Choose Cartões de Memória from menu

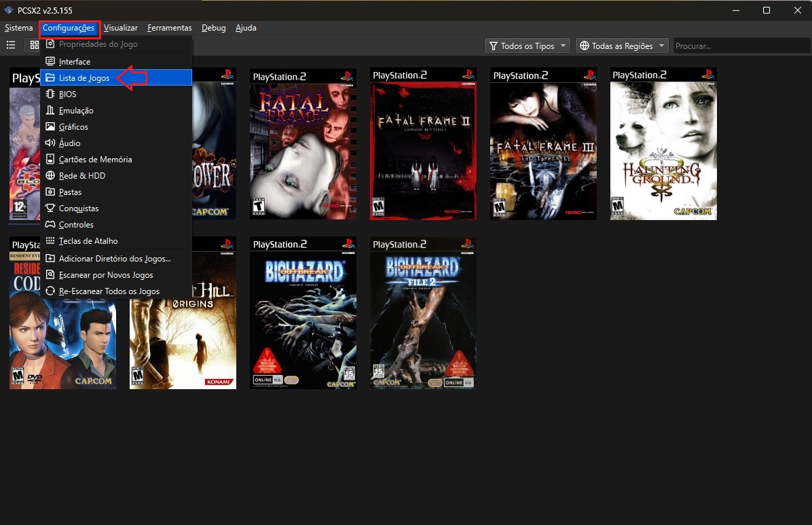tap(95, 160)
